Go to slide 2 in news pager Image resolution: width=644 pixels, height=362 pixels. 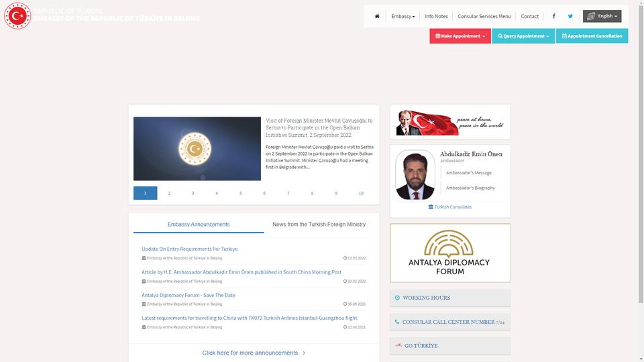169,193
